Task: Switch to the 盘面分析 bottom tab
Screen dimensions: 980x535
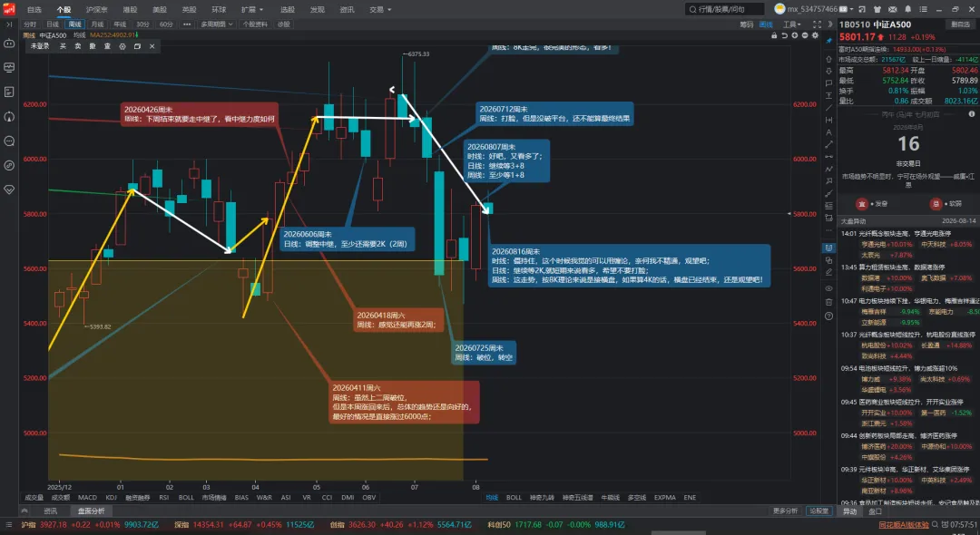Action: click(91, 511)
